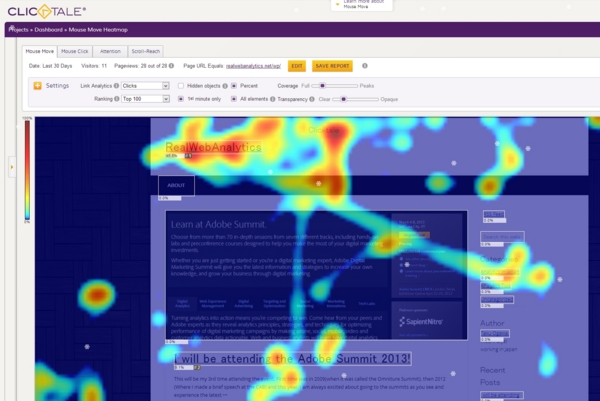
Task: Click the Dashboard breadcrumb
Action: click(49, 29)
